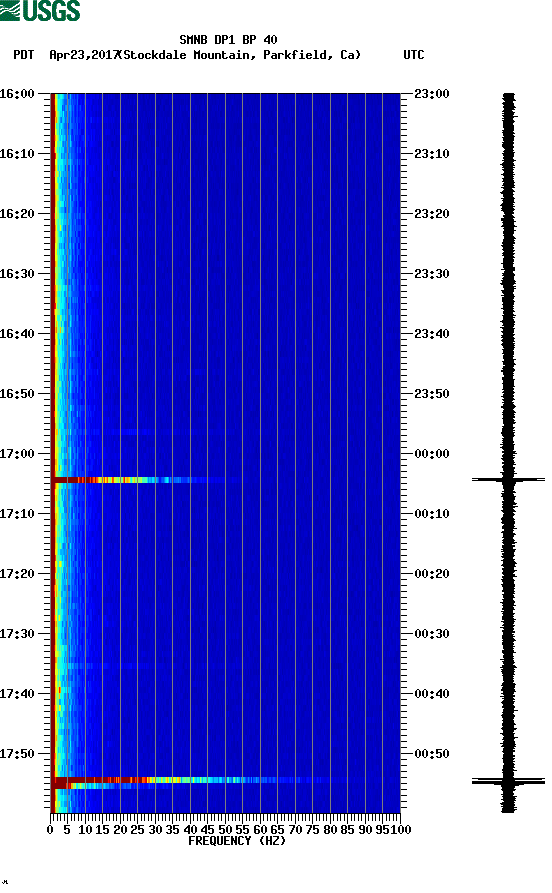Click the 00:50 UTC time label
This screenshot has width=552, height=893.
click(x=432, y=753)
